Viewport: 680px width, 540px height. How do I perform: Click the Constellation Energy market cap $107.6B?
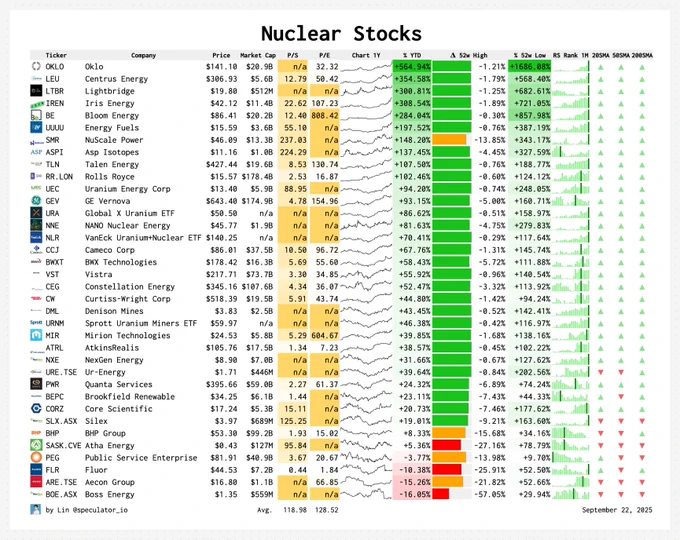tap(257, 287)
